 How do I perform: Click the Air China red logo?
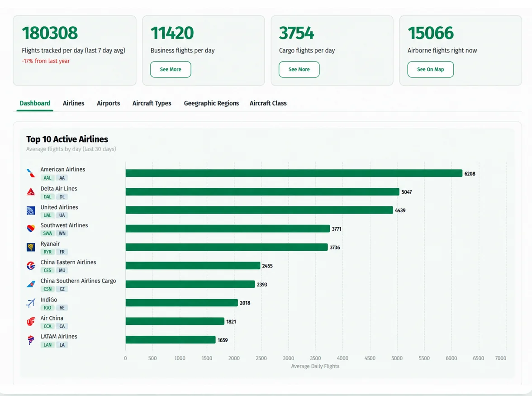click(x=31, y=321)
